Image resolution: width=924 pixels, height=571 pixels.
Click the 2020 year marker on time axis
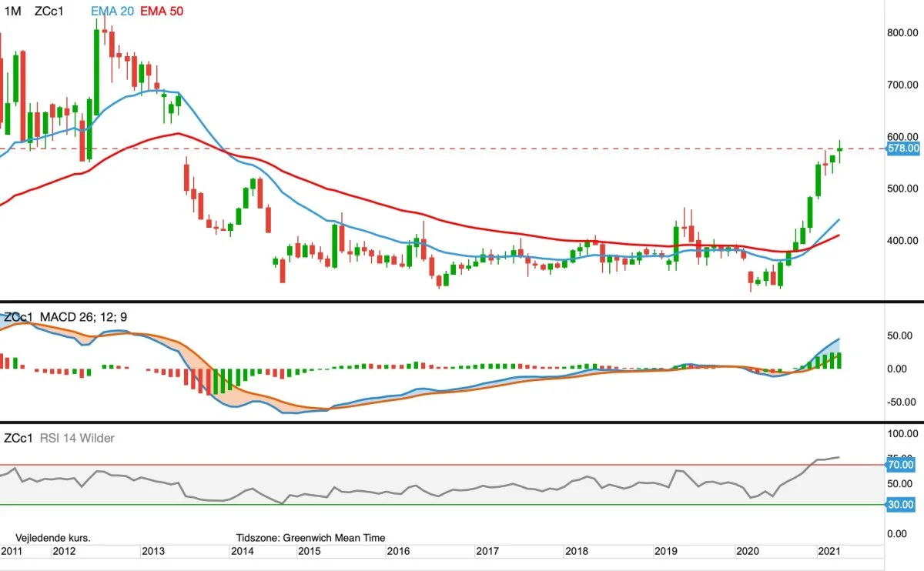(747, 551)
